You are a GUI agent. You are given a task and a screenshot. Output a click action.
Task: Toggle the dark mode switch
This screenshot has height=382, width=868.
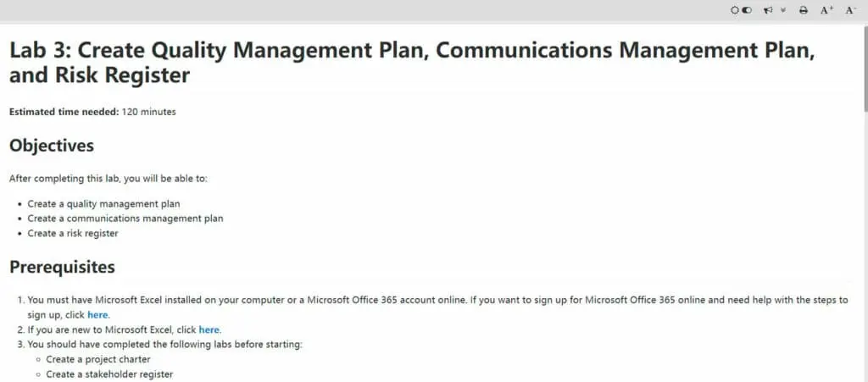pyautogui.click(x=747, y=10)
